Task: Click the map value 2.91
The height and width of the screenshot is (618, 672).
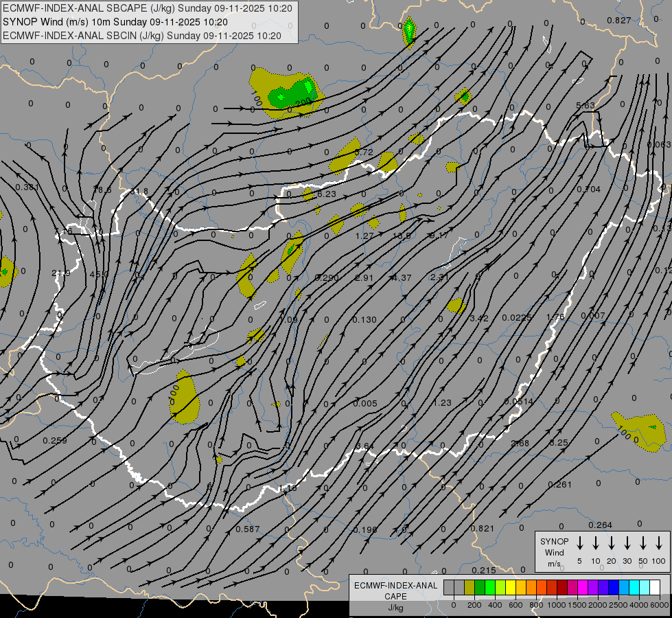Action: pos(364,277)
